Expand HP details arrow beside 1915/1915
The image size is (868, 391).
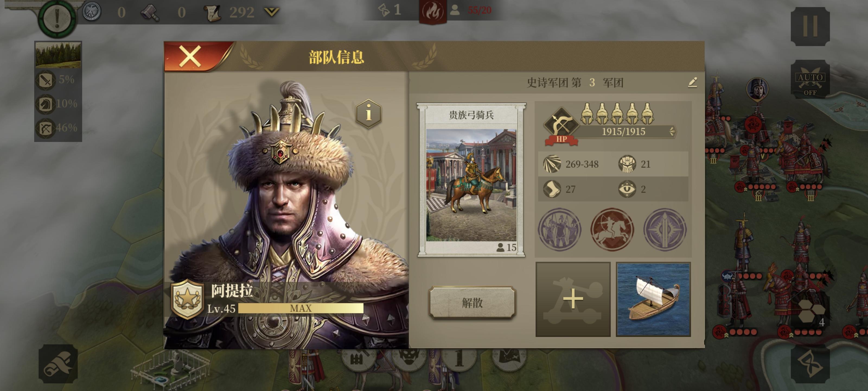click(672, 131)
